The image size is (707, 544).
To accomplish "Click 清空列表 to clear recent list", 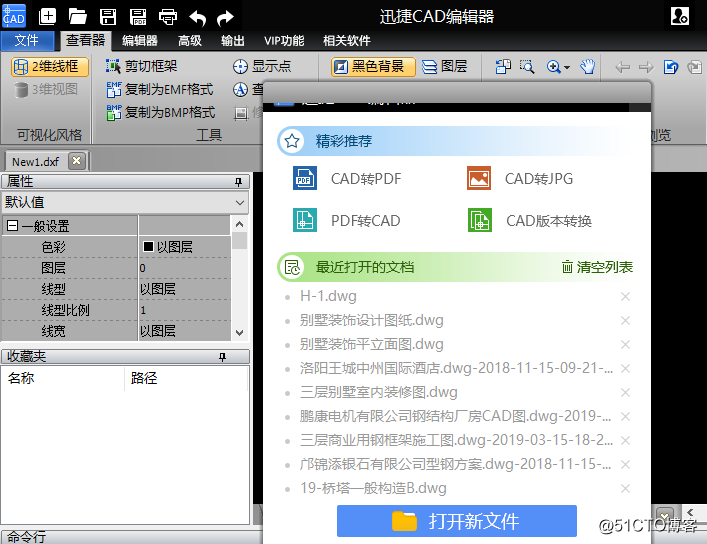I will [x=597, y=267].
